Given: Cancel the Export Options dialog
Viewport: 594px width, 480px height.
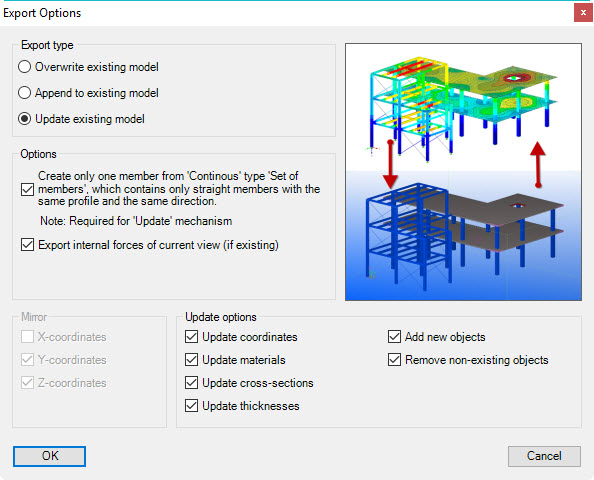Looking at the screenshot, I should point(544,456).
